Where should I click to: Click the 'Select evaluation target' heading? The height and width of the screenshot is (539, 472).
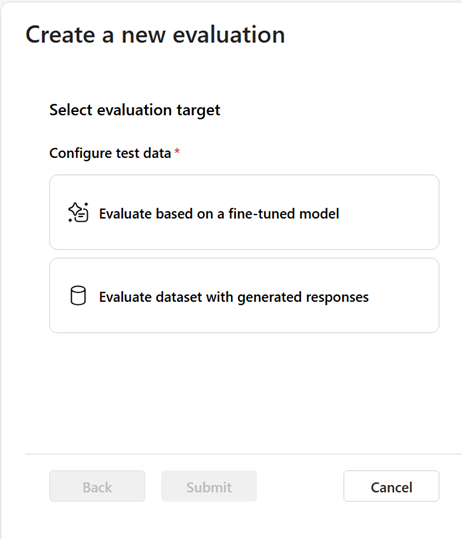[135, 110]
